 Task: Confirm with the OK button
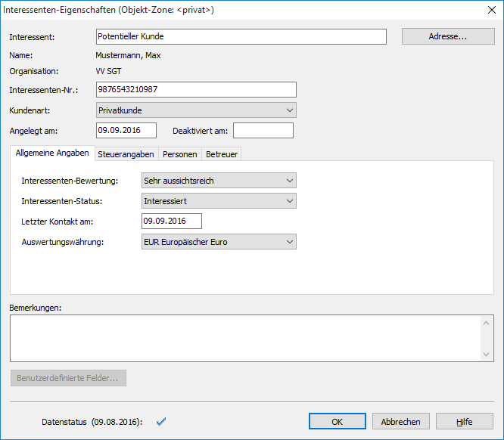[x=338, y=421]
